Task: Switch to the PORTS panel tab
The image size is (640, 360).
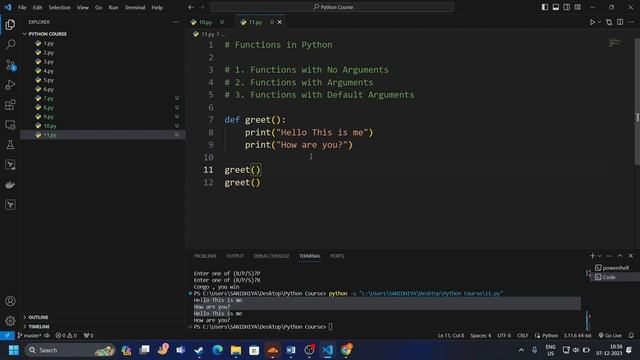Action: (x=337, y=256)
